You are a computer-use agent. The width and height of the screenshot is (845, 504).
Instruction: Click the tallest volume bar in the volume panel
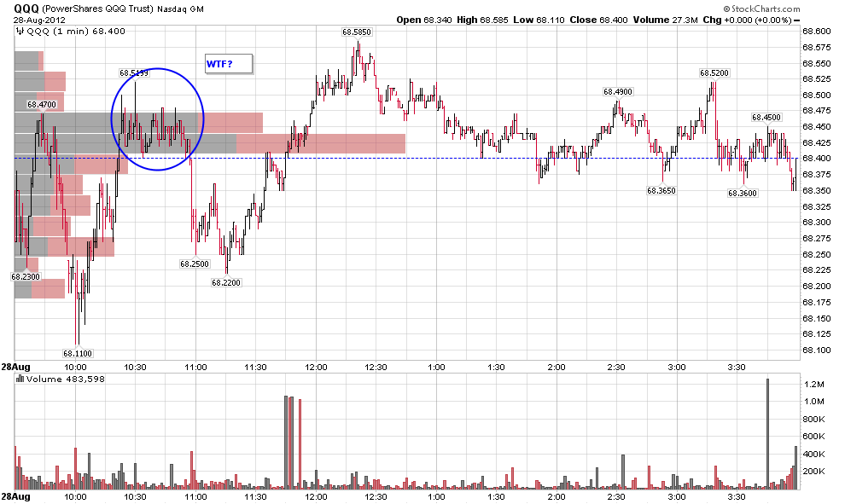click(767, 434)
